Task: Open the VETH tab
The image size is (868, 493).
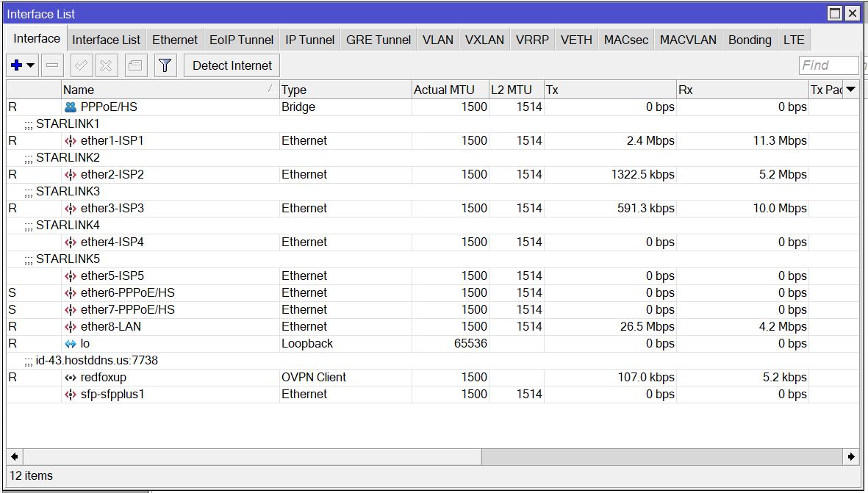Action: pyautogui.click(x=576, y=40)
